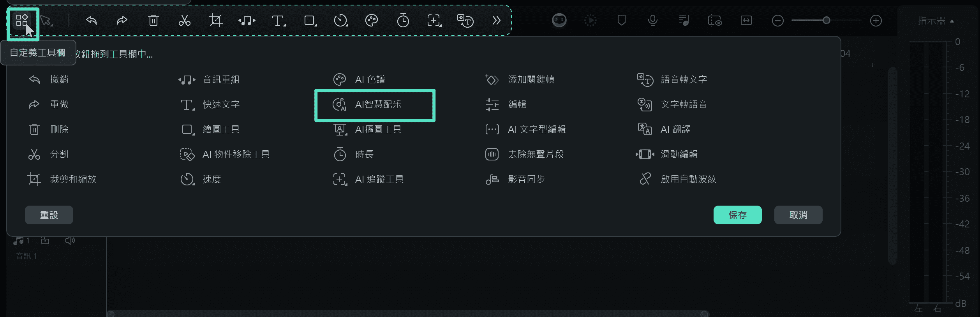980x317 pixels.
Task: Choose AI 色譜 item
Action: [x=359, y=79]
